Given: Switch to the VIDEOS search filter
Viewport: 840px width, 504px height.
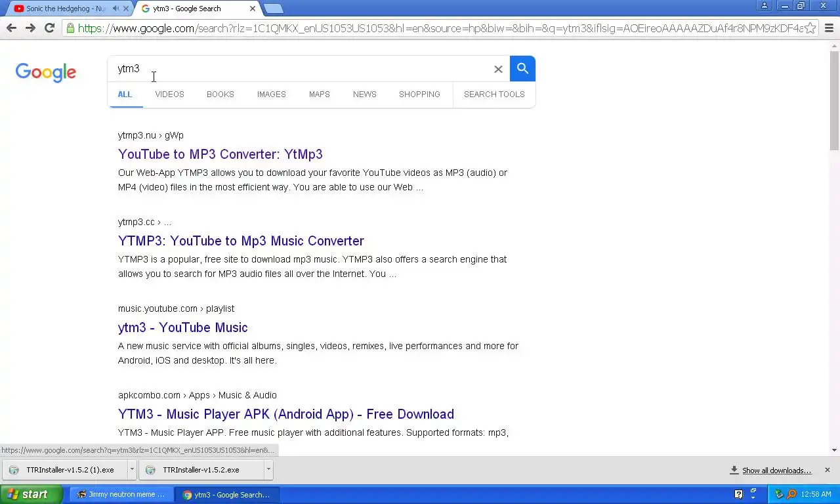Looking at the screenshot, I should click(x=169, y=94).
